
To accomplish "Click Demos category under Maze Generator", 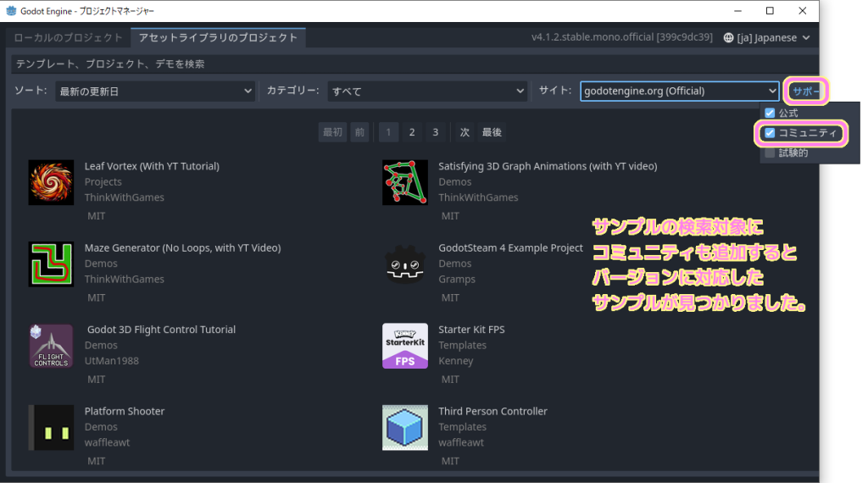I will pos(101,264).
